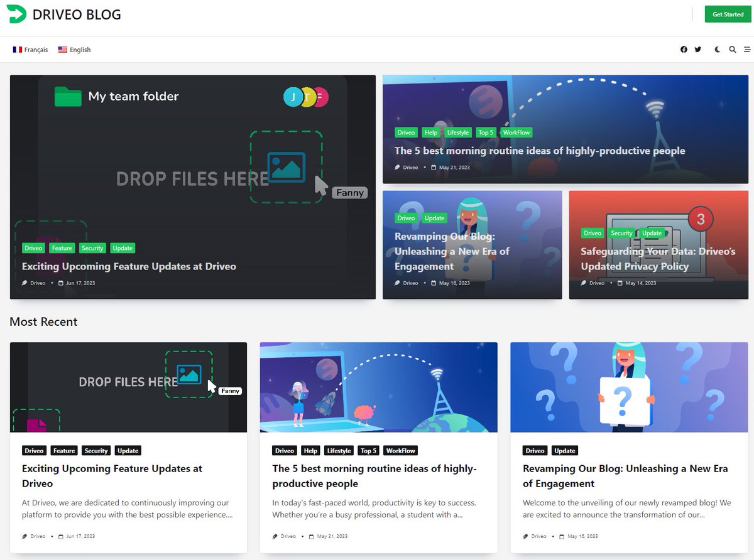The width and height of the screenshot is (754, 560).
Task: Select the black Lifestyle tag in the second card
Action: click(x=339, y=451)
